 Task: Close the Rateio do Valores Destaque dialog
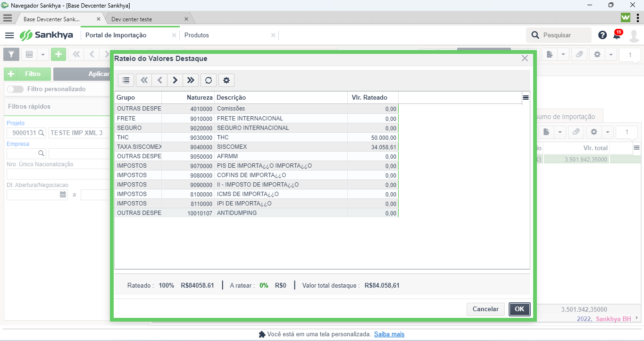click(525, 59)
